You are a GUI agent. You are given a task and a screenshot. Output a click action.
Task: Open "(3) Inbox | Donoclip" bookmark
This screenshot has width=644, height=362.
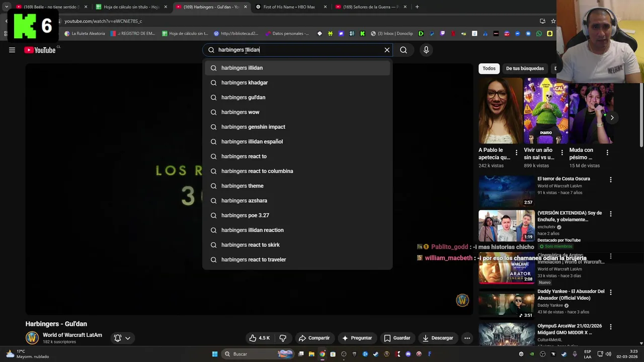coord(392,34)
